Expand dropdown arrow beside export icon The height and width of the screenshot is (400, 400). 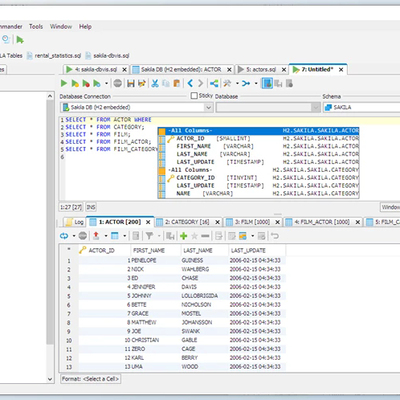(106, 236)
